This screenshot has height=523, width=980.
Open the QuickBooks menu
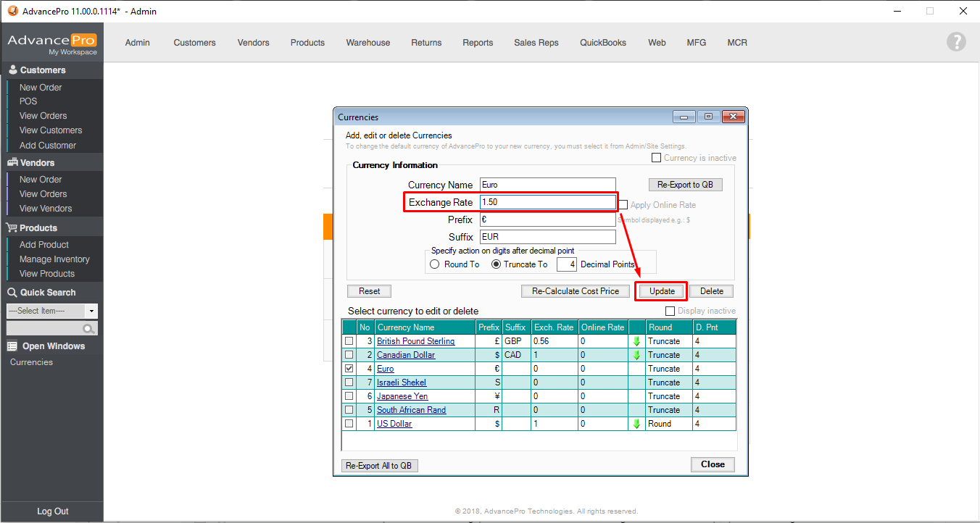(602, 43)
